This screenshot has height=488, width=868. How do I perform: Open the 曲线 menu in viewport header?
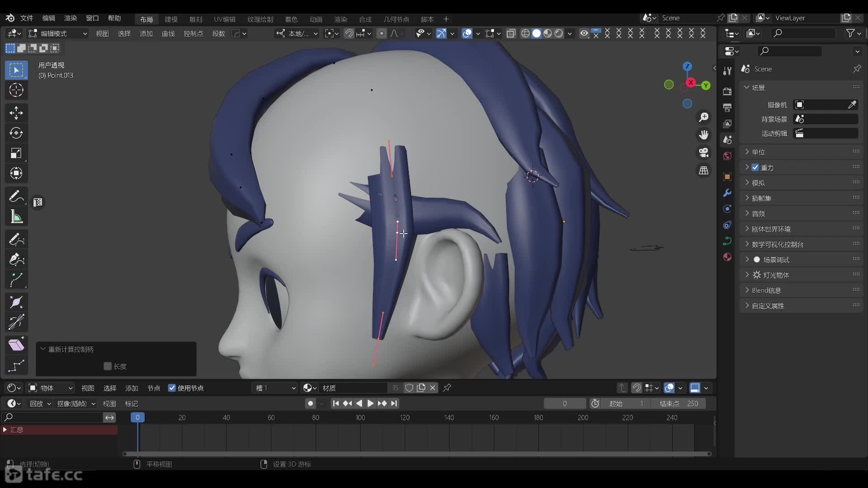(168, 33)
